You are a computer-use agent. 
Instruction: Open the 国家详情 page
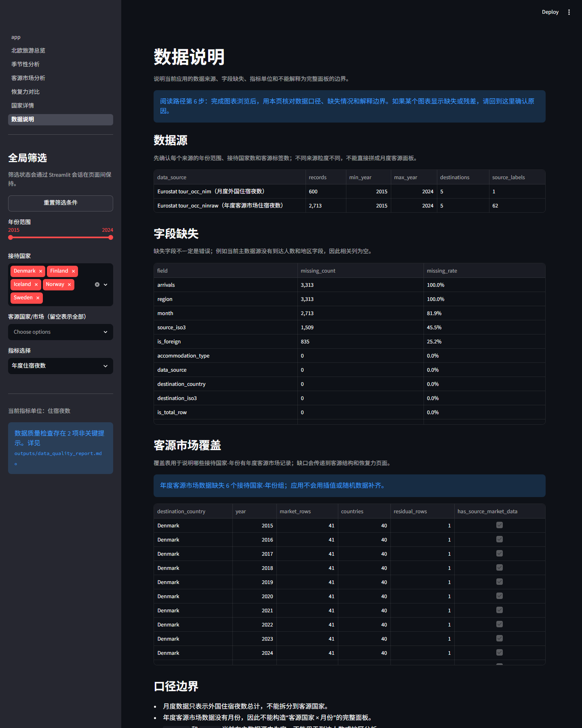click(x=61, y=106)
